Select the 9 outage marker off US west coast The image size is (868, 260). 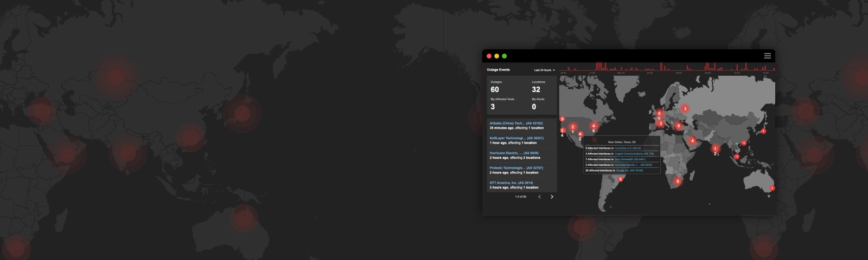pyautogui.click(x=562, y=119)
